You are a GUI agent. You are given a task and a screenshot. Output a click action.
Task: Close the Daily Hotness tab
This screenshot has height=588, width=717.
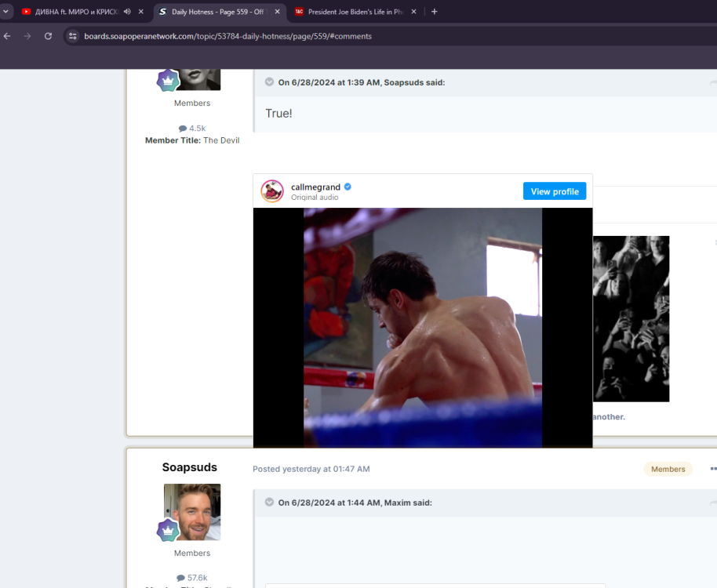[x=277, y=12]
